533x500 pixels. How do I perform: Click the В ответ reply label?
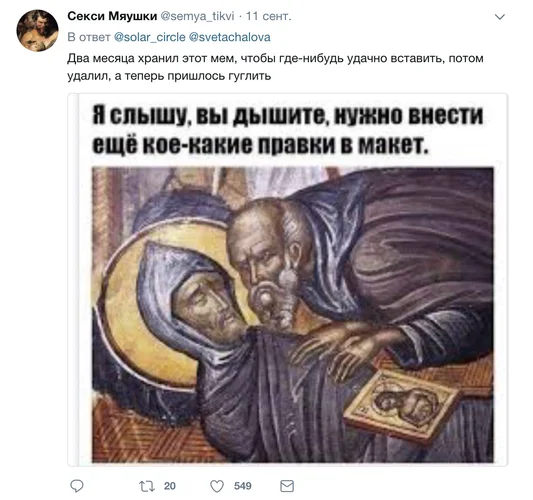89,37
